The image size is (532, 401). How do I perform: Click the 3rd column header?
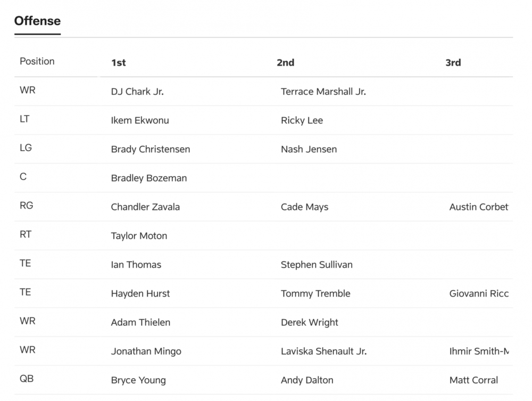[453, 63]
